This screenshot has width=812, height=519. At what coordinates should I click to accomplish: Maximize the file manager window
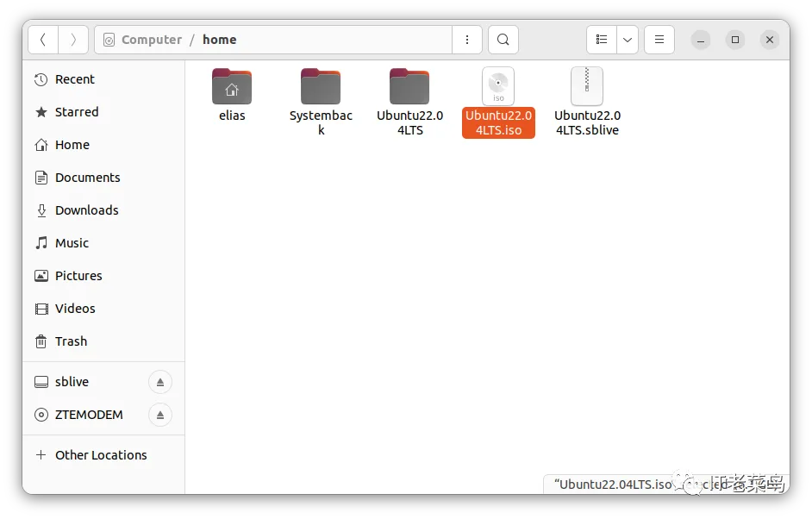pyautogui.click(x=734, y=40)
